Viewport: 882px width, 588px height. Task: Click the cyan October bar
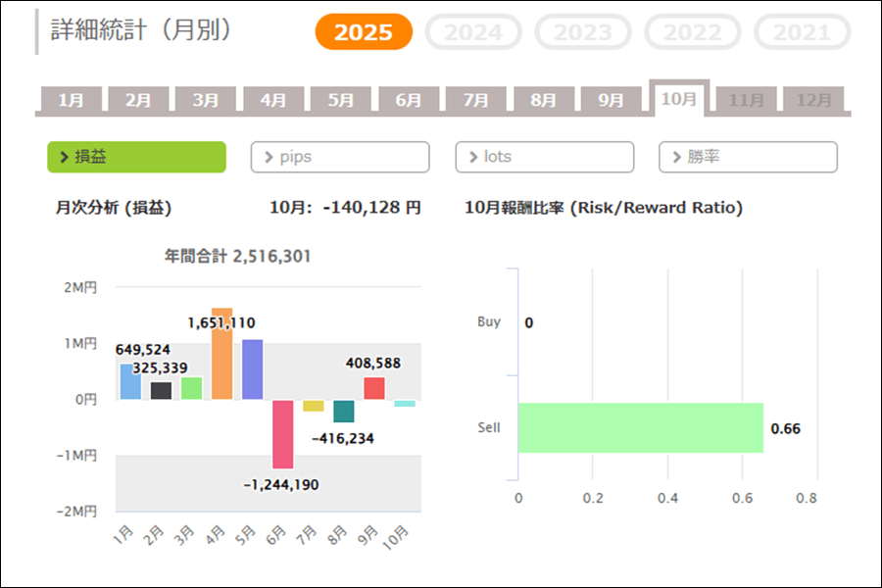(405, 404)
